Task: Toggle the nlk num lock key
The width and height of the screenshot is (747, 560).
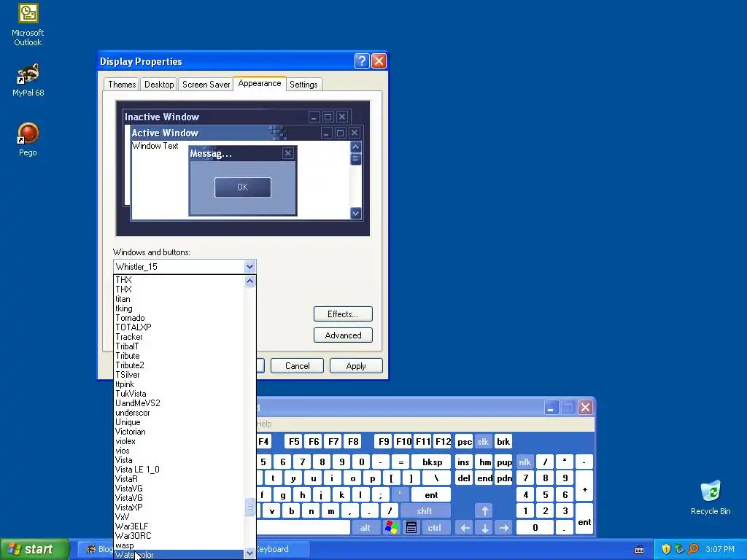Action: tap(525, 462)
